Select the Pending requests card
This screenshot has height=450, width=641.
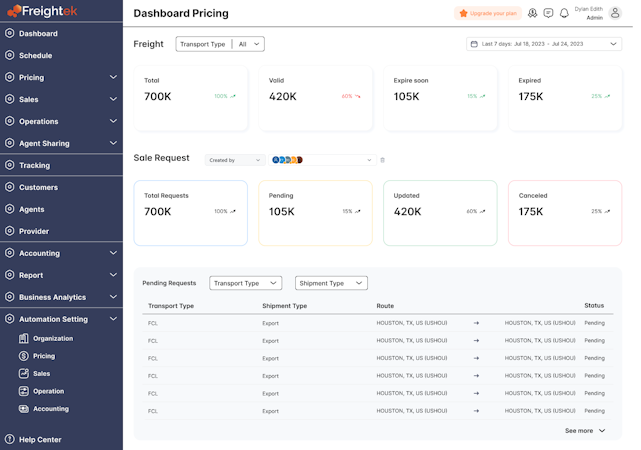tap(314, 213)
